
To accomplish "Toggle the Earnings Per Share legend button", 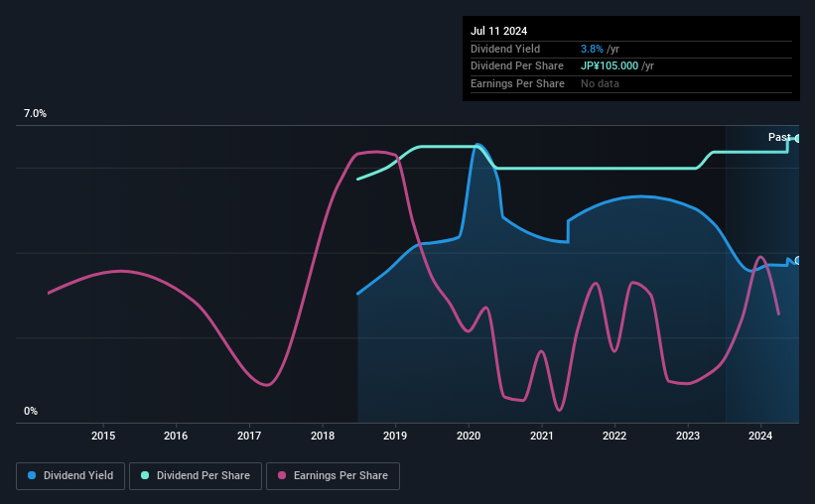I will pos(334,476).
